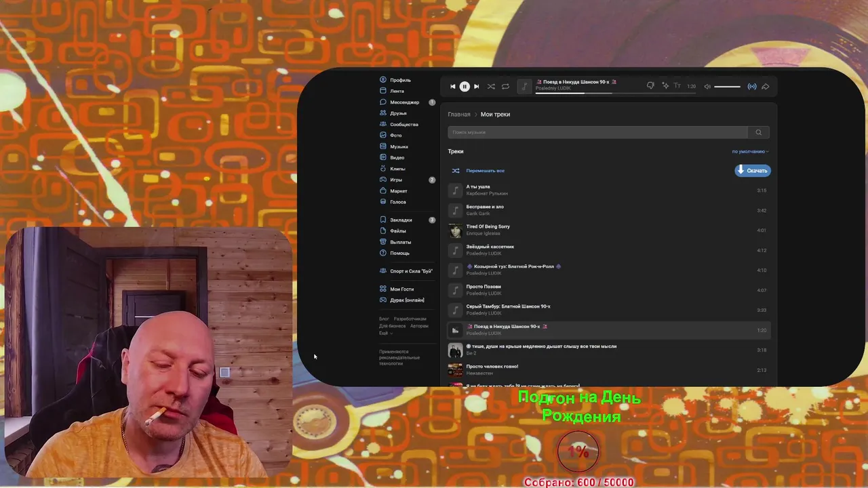The width and height of the screenshot is (868, 488).
Task: Adjust the player volume slider
Action: point(727,86)
